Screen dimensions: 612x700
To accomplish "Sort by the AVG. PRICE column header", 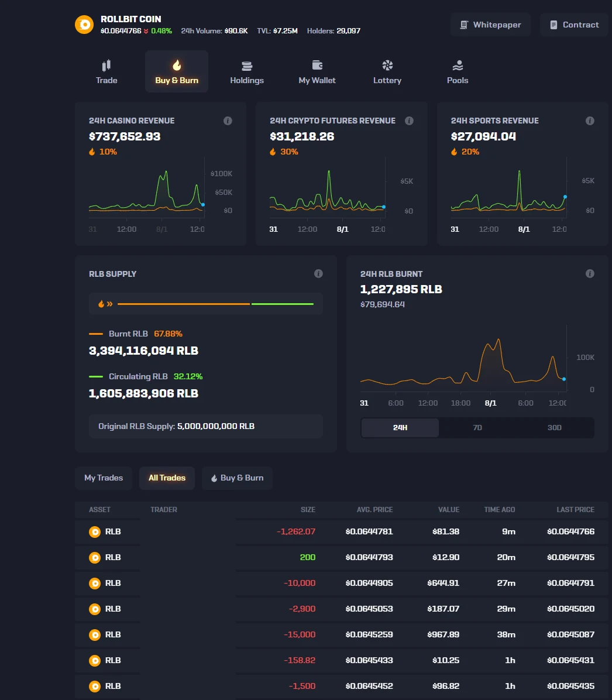I will 375,510.
